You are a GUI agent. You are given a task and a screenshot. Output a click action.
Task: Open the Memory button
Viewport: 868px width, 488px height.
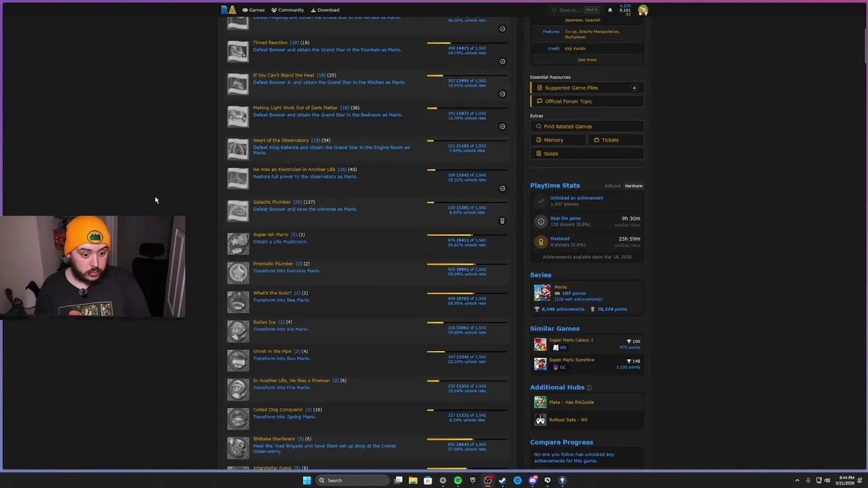tap(558, 140)
